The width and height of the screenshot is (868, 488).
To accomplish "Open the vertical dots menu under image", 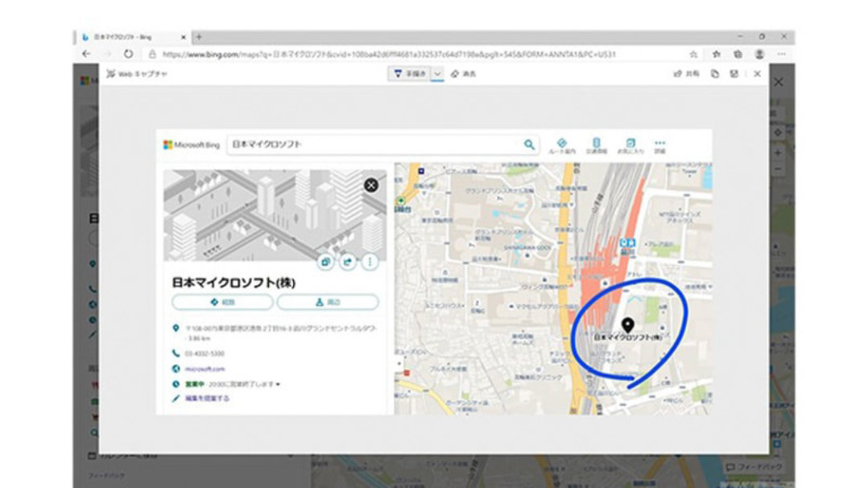I will tap(370, 262).
